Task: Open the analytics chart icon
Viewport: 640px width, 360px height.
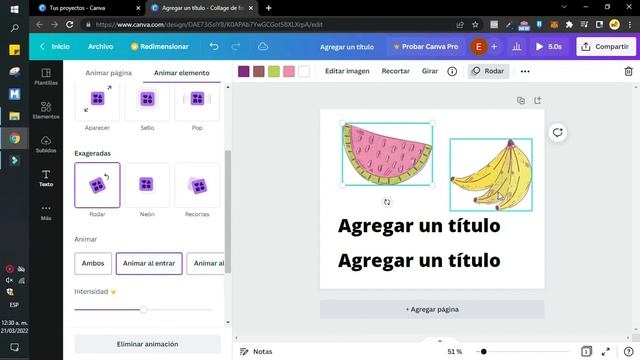Action: coord(517,47)
